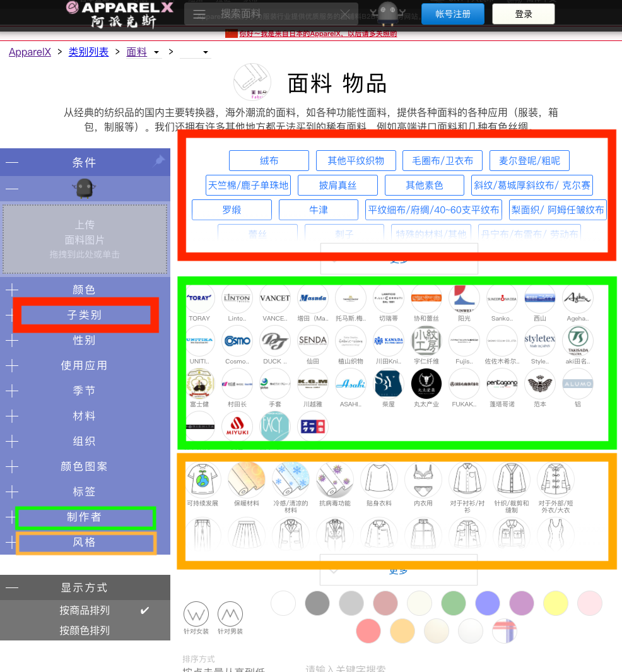Open the empty breadcrumb dropdown
The height and width of the screenshot is (672, 622).
pyautogui.click(x=196, y=52)
